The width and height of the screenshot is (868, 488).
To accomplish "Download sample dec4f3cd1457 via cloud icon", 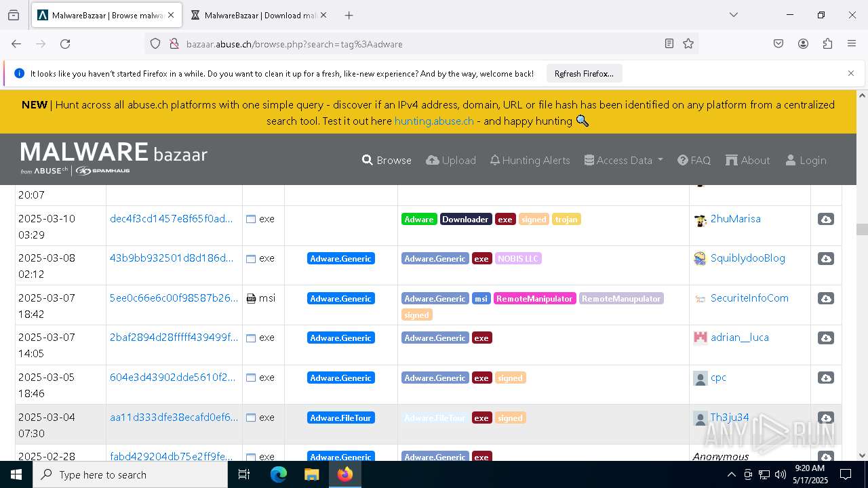I will (x=825, y=220).
